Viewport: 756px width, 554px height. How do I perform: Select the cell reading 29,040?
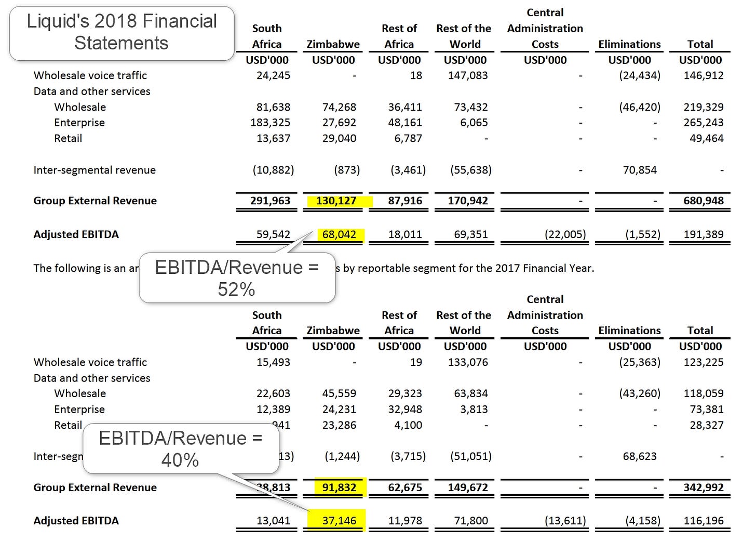(x=339, y=138)
